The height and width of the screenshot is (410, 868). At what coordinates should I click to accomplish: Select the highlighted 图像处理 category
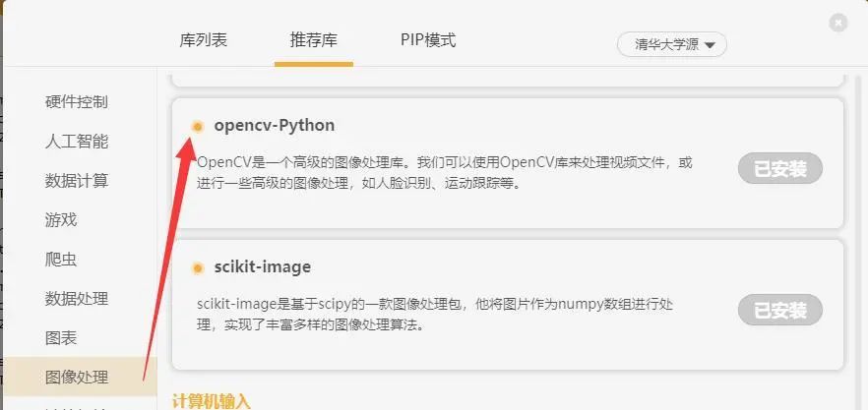tap(77, 378)
